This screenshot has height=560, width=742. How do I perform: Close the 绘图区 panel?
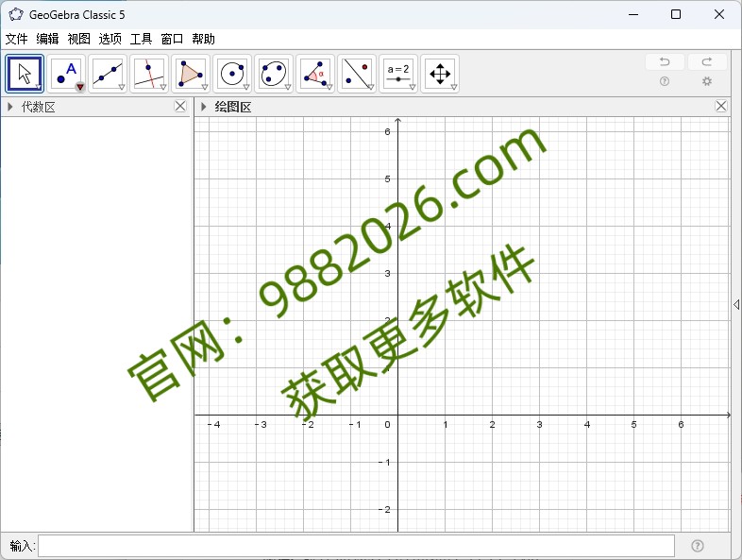(721, 106)
